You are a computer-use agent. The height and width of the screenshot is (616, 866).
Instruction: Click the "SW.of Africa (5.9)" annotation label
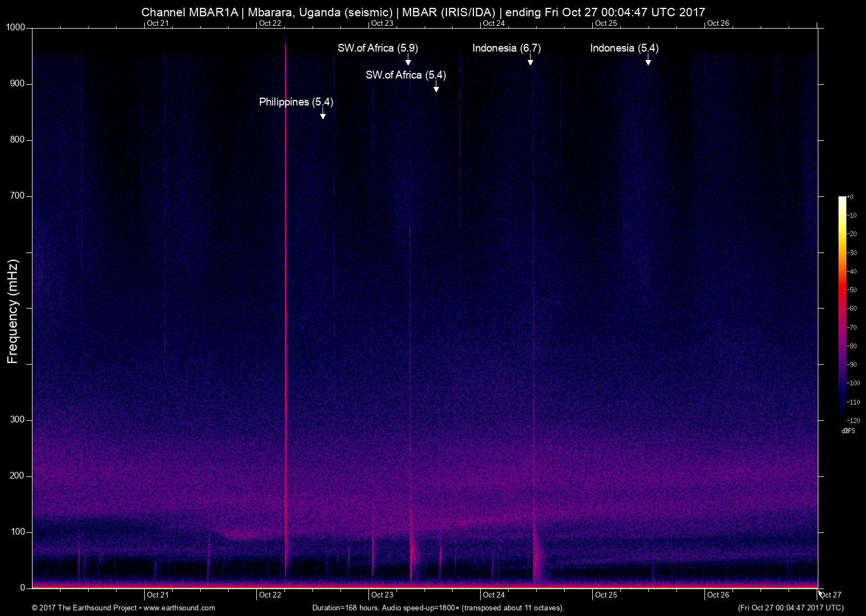[377, 48]
